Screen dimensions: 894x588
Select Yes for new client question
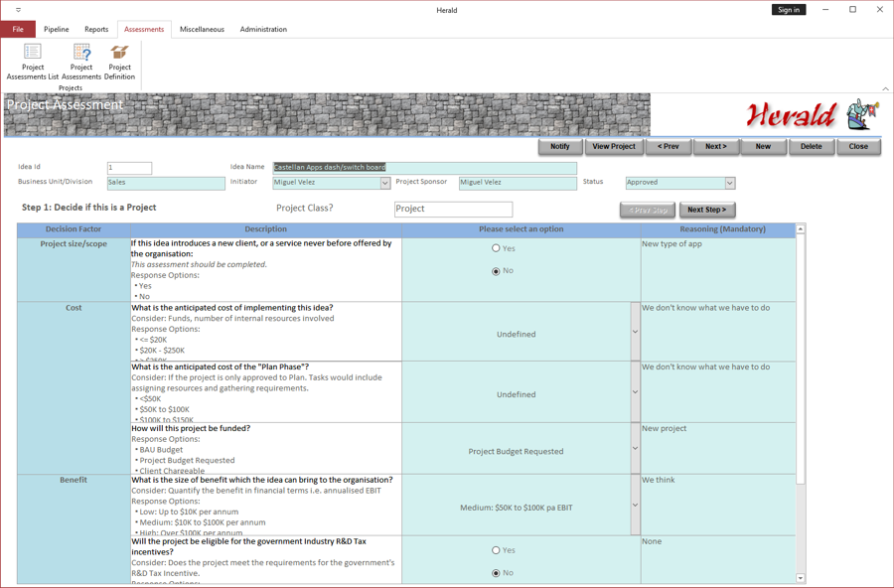click(496, 248)
